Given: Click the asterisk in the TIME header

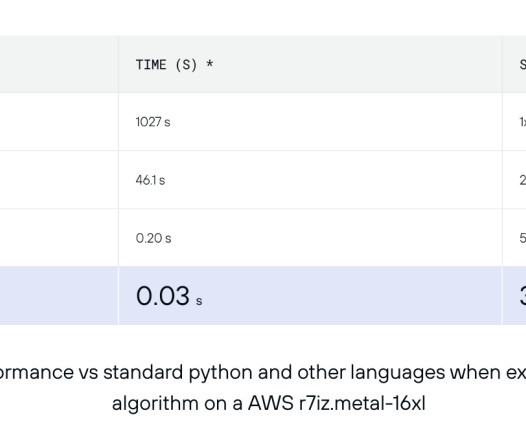Looking at the screenshot, I should [210, 64].
